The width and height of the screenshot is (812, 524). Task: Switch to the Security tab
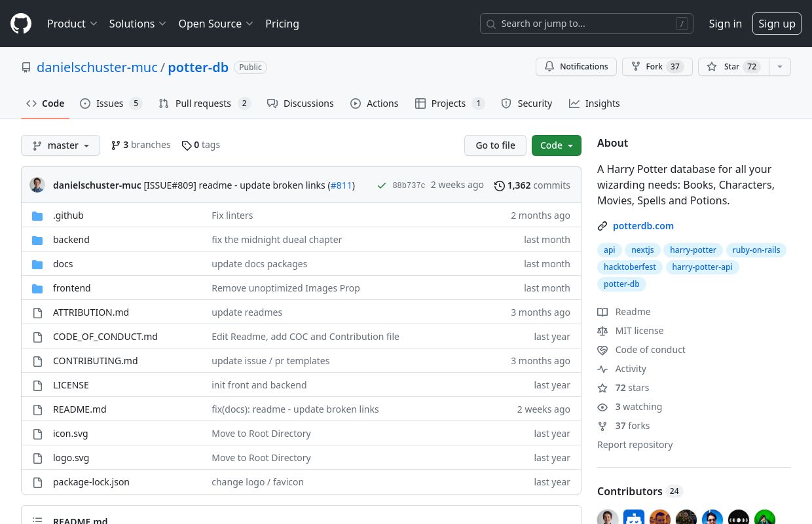click(x=526, y=103)
